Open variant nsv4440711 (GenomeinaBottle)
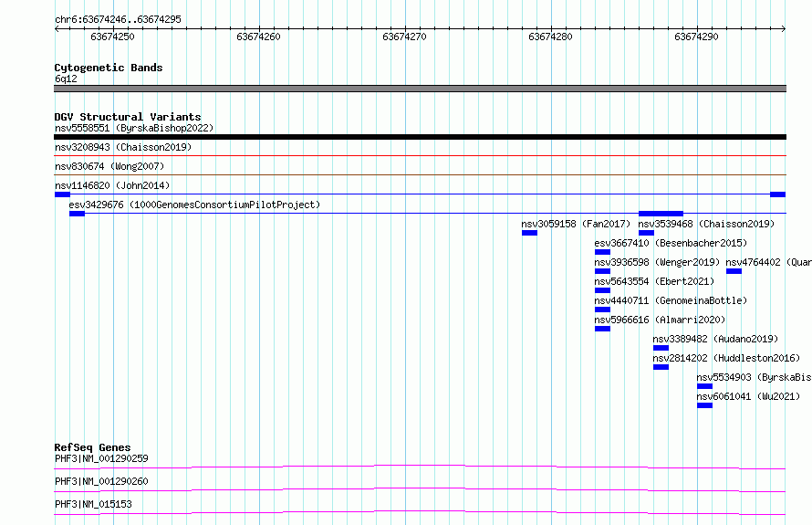Viewport: 812px width, 525px height. pos(671,300)
